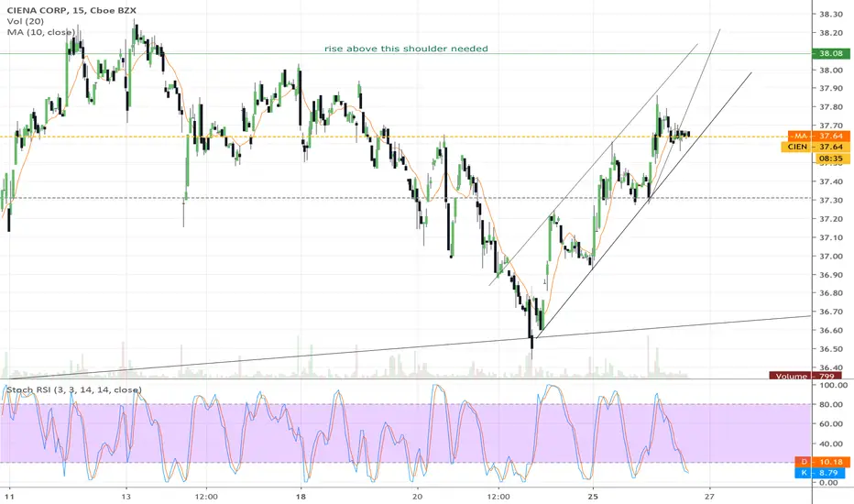Viewport: 854px width, 504px height.
Task: Click date 11 on the time axis
Action: (9, 497)
